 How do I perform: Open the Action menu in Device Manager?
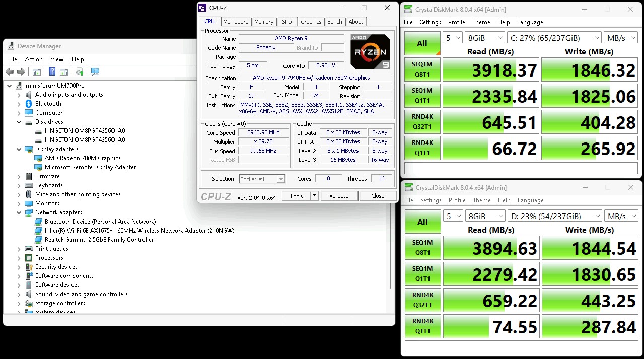point(34,59)
